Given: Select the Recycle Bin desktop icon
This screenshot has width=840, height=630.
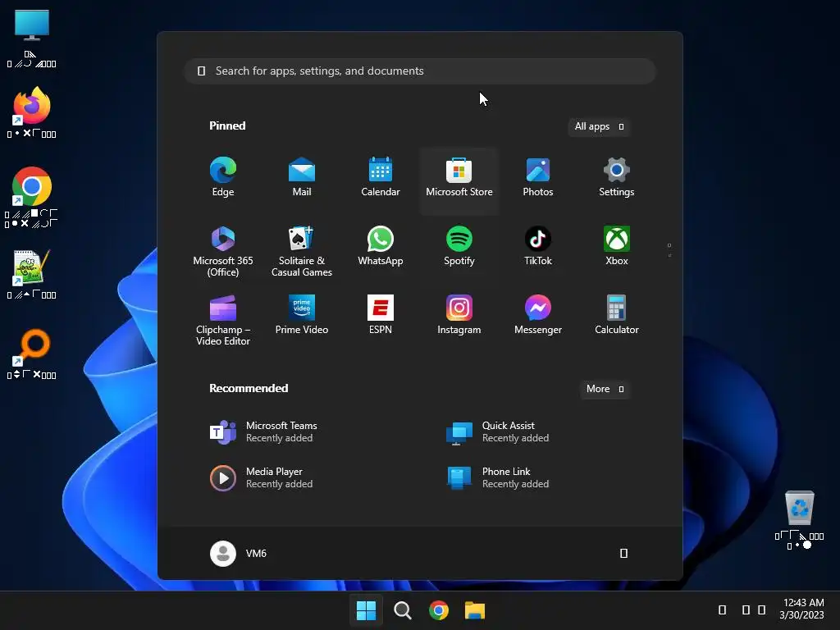Looking at the screenshot, I should (799, 518).
